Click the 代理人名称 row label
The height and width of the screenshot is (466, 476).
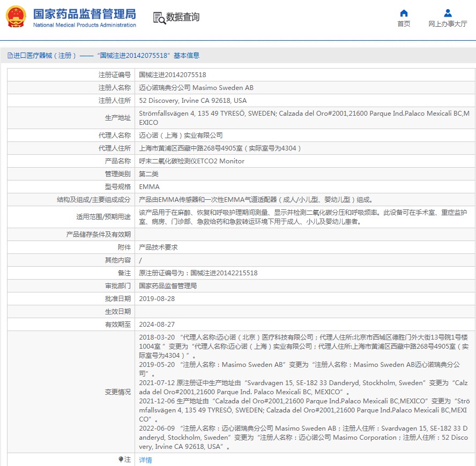115,136
